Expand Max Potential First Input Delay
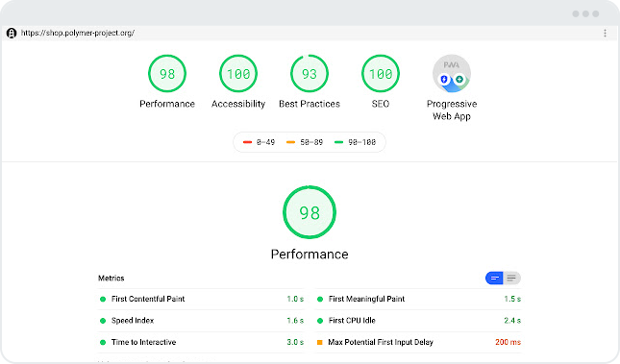Screen dimensions: 620x364 (x=418, y=342)
